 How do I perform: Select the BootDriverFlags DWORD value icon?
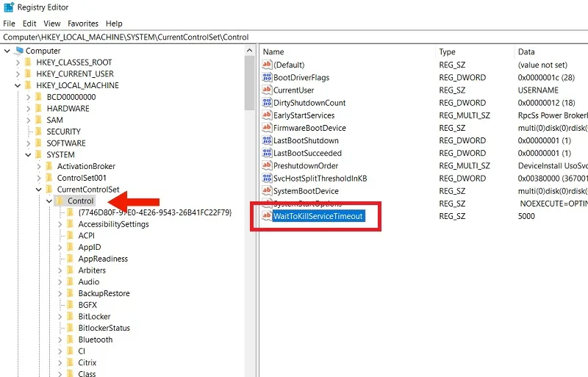click(267, 77)
